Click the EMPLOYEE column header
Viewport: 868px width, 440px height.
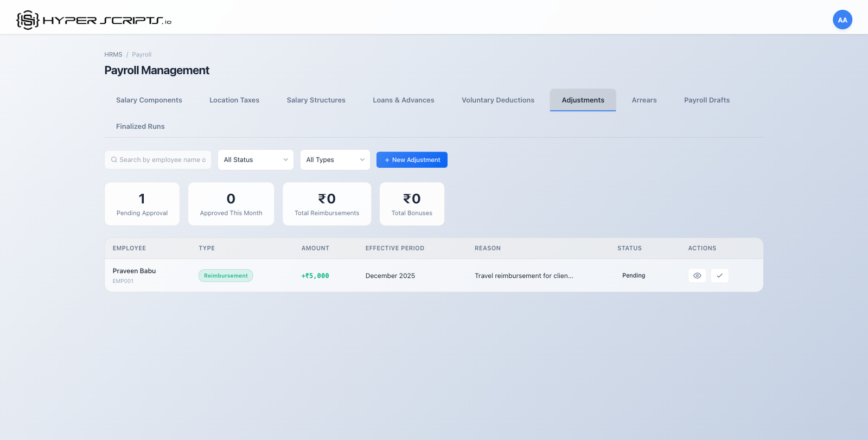pos(129,248)
